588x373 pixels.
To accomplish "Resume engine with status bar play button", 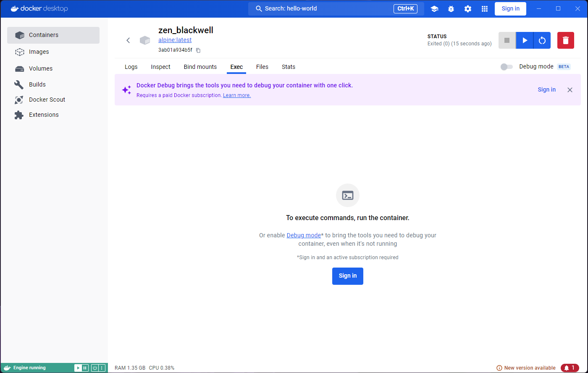I will [78, 368].
